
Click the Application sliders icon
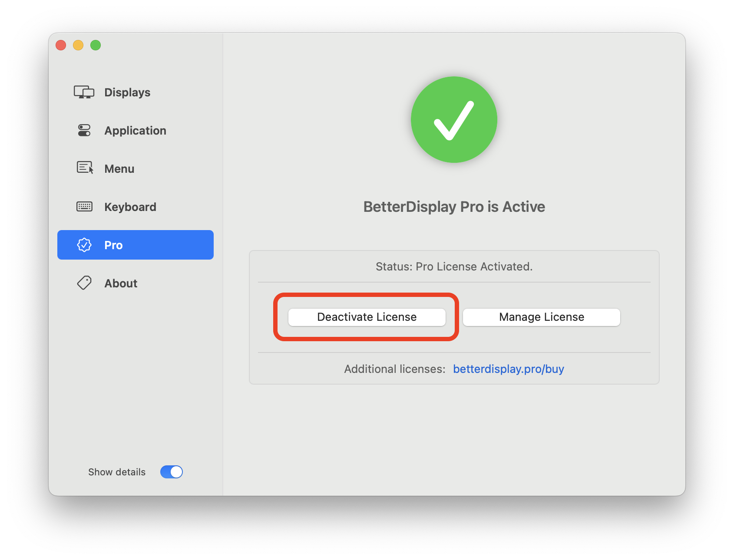(x=84, y=130)
